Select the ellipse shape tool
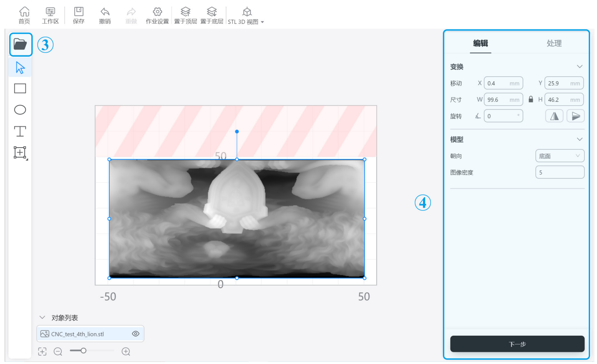Screen dimensions: 597x364 (x=20, y=110)
